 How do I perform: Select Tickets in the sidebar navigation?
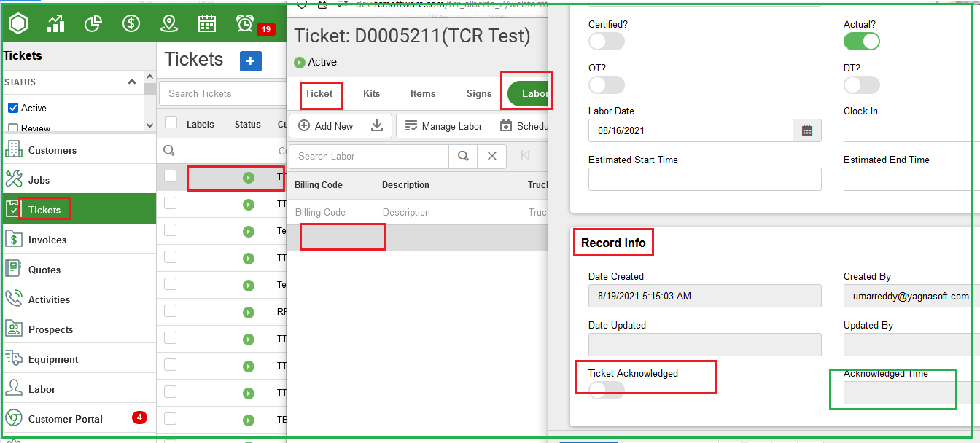click(x=78, y=210)
